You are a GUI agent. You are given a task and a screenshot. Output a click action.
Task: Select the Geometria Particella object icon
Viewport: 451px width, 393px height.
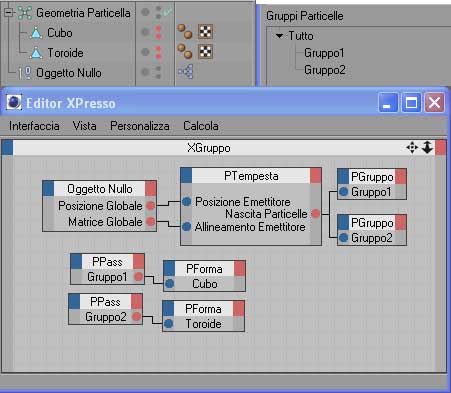[24, 13]
